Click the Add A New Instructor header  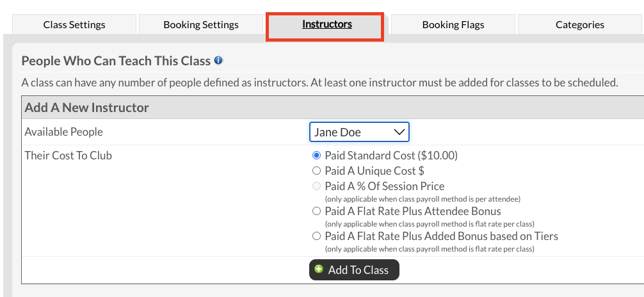[x=86, y=108]
